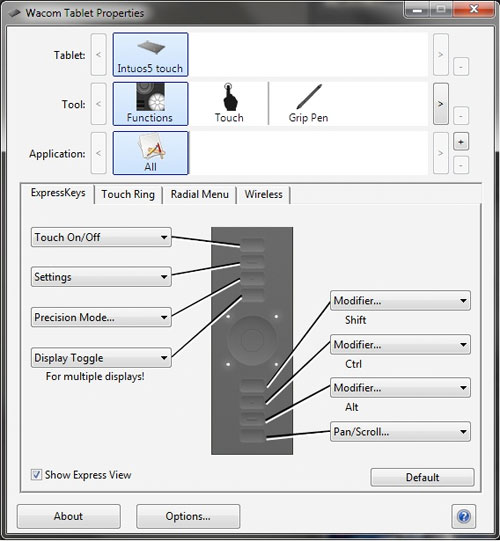Switch to the ExpressKeys tab
The width and height of the screenshot is (500, 541).
(58, 193)
